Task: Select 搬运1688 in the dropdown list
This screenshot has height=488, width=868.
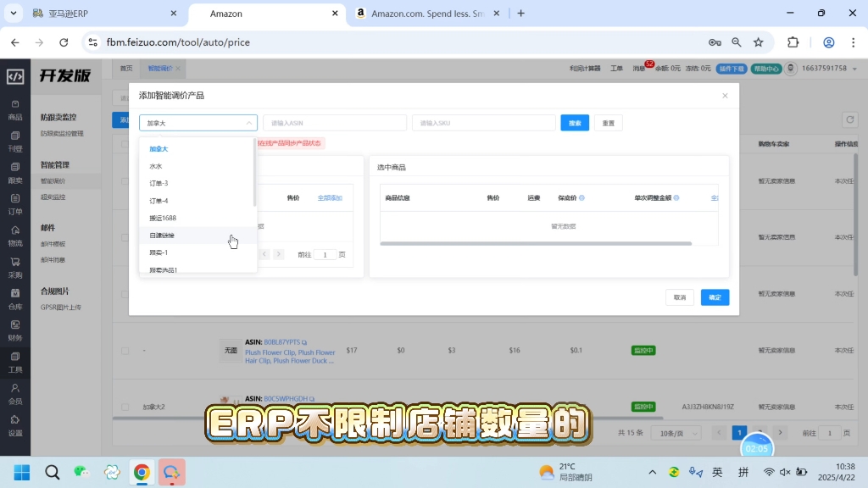Action: [x=163, y=219]
